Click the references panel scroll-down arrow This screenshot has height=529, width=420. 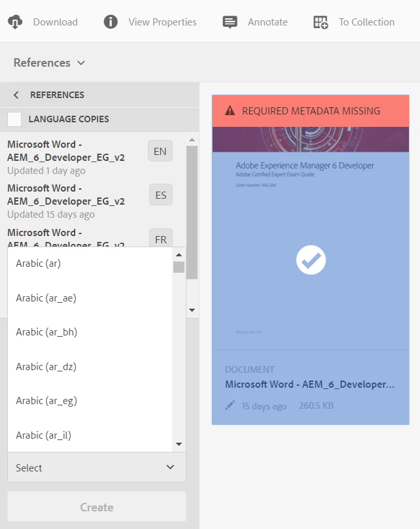pyautogui.click(x=192, y=310)
